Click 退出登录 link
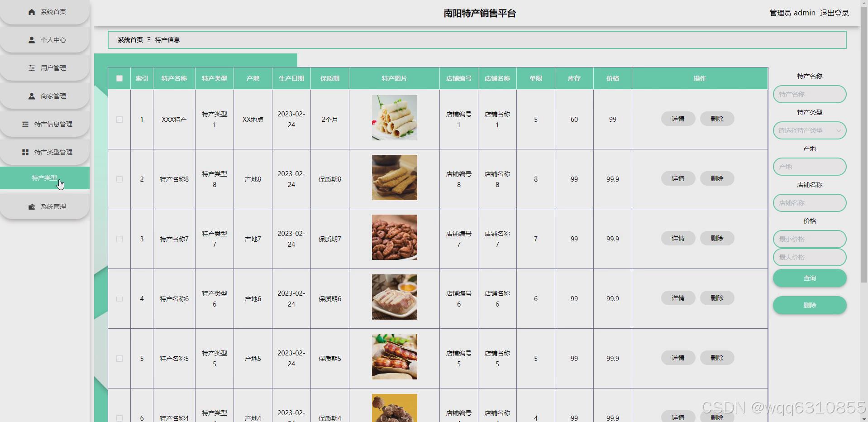The image size is (868, 422). coord(834,13)
